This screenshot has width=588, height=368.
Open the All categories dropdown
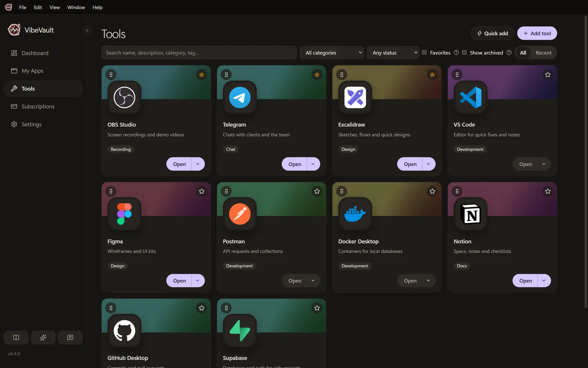click(x=332, y=53)
